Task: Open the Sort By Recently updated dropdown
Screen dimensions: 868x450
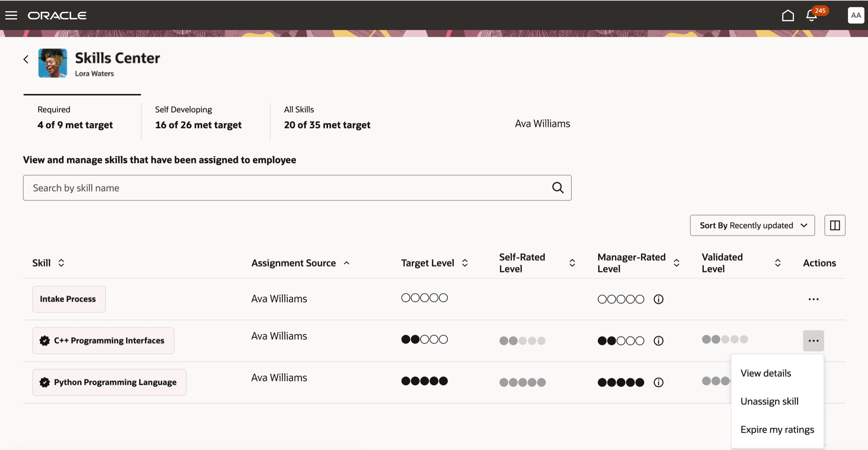Action: (x=752, y=225)
